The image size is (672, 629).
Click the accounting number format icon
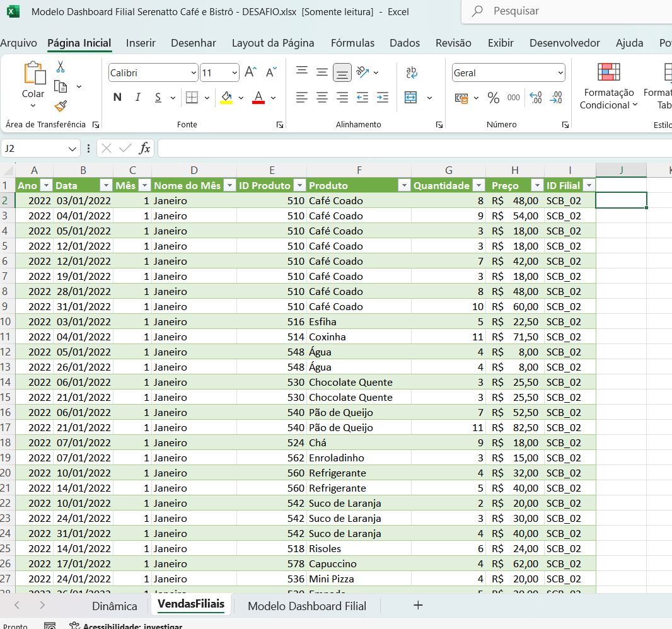[x=461, y=98]
